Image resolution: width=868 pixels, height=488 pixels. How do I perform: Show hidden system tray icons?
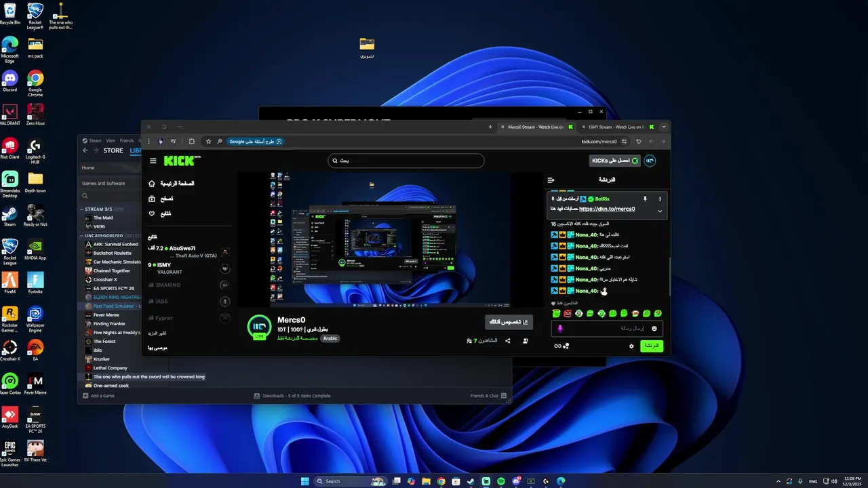click(778, 481)
